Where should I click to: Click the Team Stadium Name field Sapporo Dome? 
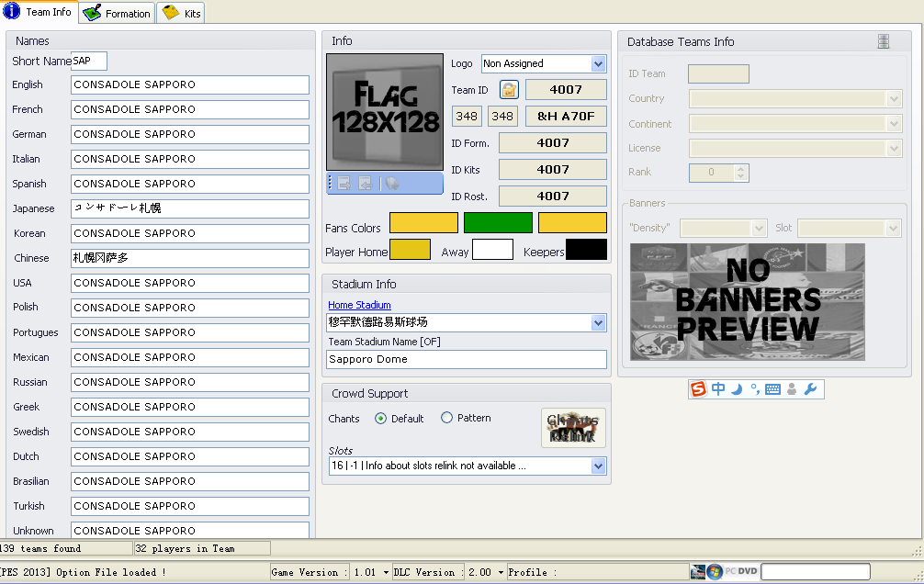466,359
